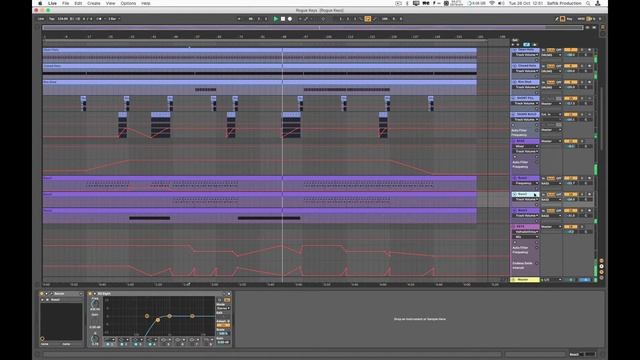The width and height of the screenshot is (640, 360).
Task: Open the Master output routing dropdown on KEYS track
Action: [x=551, y=227]
